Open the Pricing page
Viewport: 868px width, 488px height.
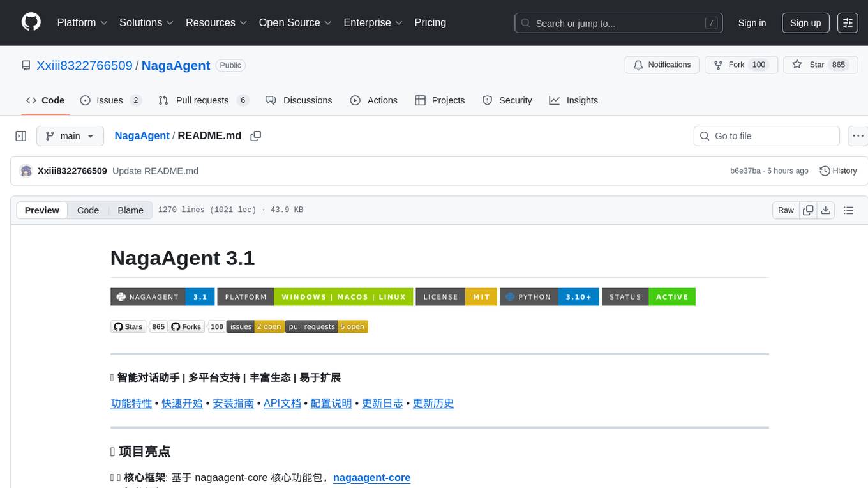click(x=430, y=22)
